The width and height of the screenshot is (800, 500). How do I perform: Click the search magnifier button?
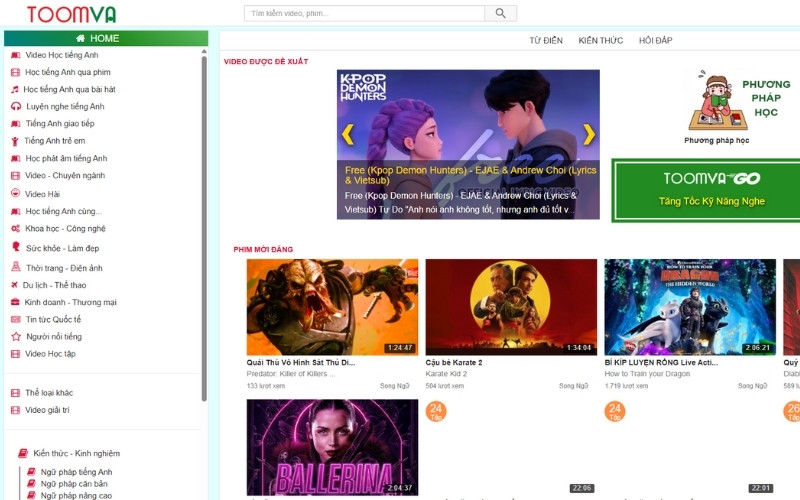tap(501, 13)
